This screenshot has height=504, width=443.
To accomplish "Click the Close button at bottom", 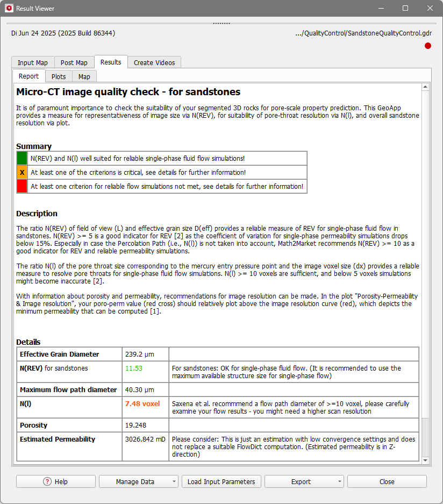I will pyautogui.click(x=387, y=481).
